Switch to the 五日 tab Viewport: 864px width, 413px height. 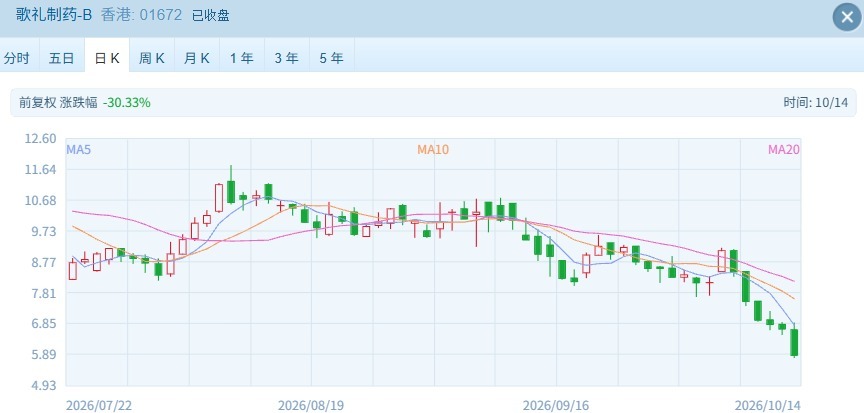[62, 58]
